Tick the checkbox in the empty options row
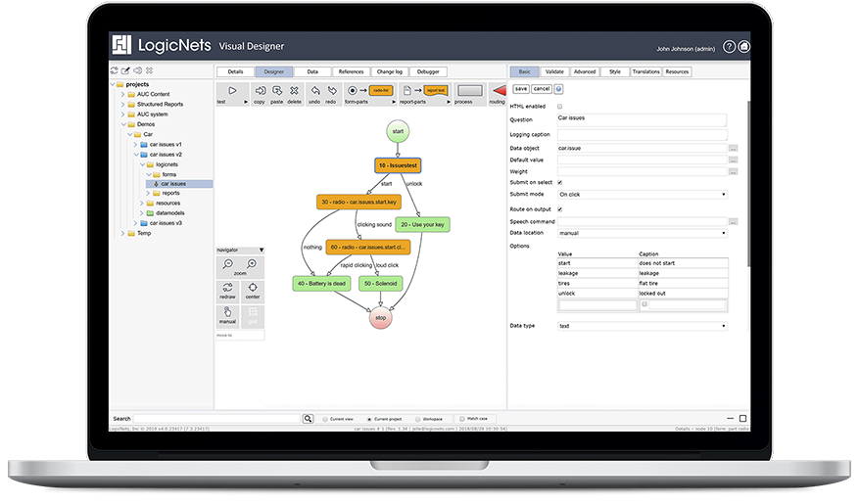This screenshot has height=504, width=858. pyautogui.click(x=644, y=304)
